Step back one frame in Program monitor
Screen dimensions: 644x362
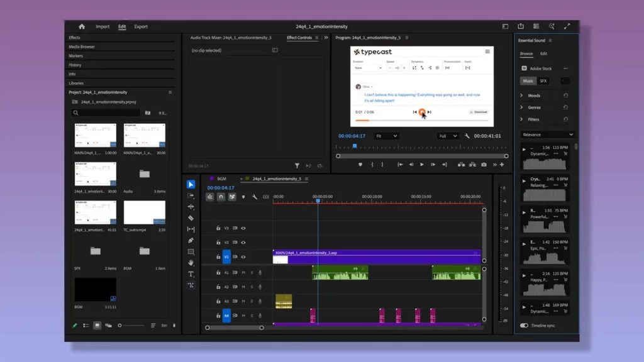(411, 165)
